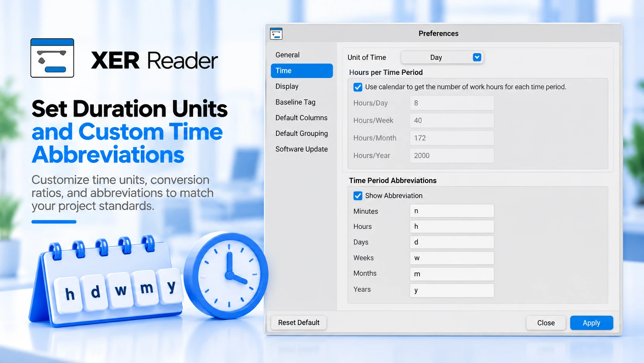The height and width of the screenshot is (363, 644).
Task: Click the Hours per Time Period heading
Action: [x=386, y=72]
